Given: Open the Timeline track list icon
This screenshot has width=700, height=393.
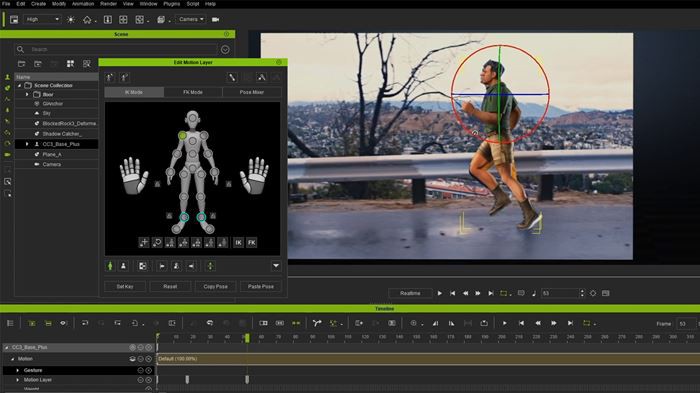Looking at the screenshot, I should [x=10, y=323].
